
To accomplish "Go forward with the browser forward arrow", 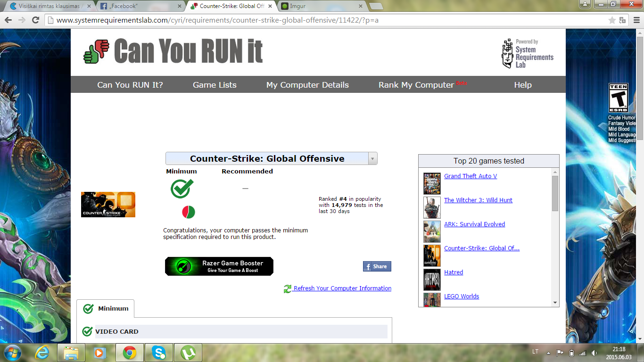I will pos(22,20).
